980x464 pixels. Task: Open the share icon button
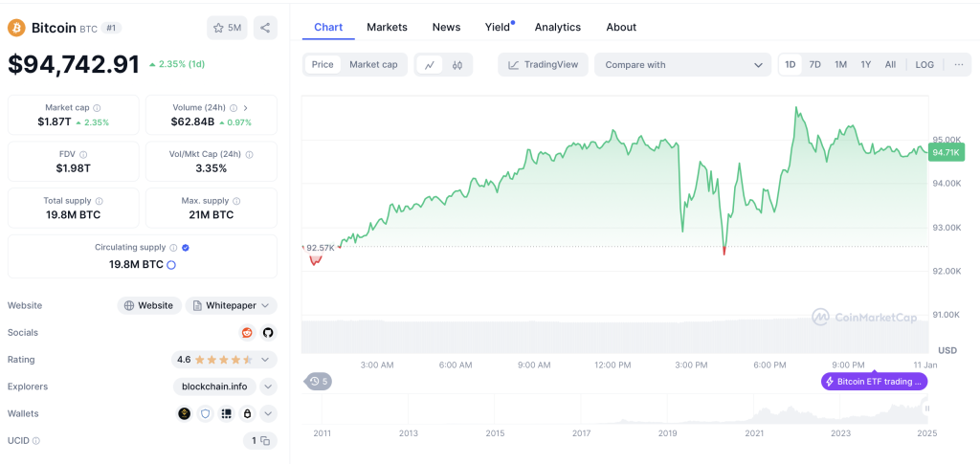point(265,28)
